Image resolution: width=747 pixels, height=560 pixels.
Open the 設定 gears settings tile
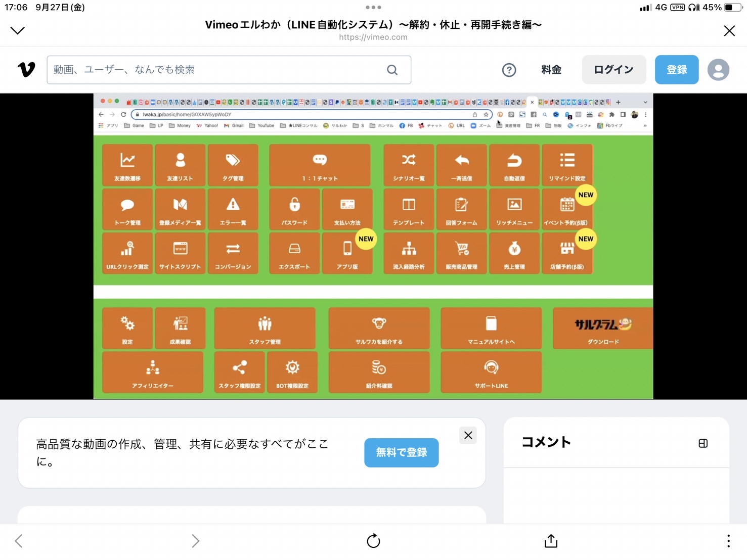tap(127, 328)
